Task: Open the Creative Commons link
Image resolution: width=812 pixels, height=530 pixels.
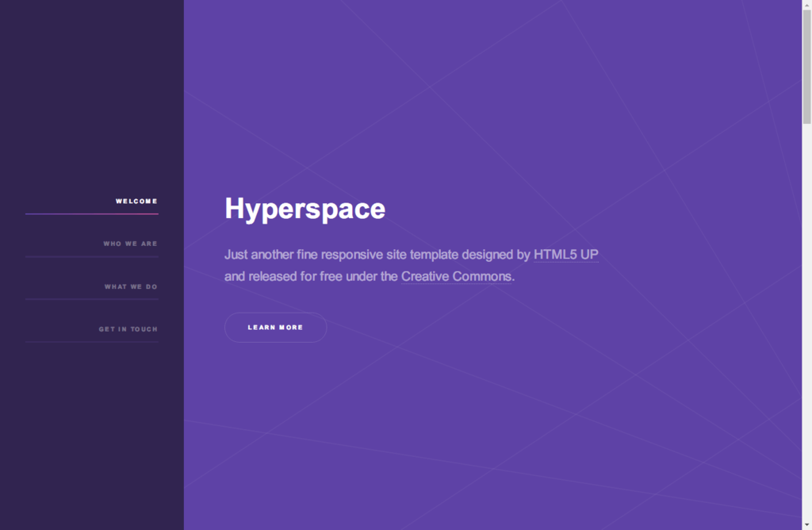Action: (x=456, y=277)
